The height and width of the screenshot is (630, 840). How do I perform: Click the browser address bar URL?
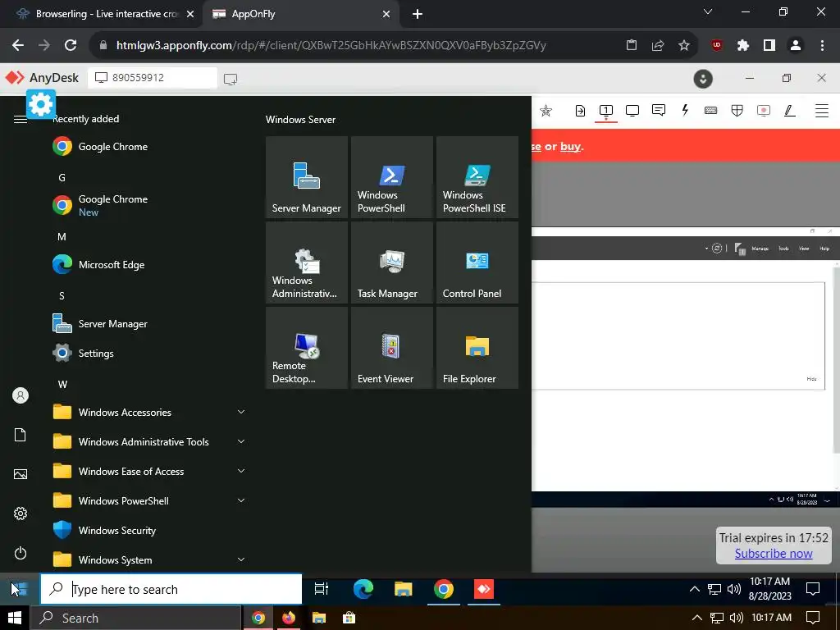coord(331,46)
